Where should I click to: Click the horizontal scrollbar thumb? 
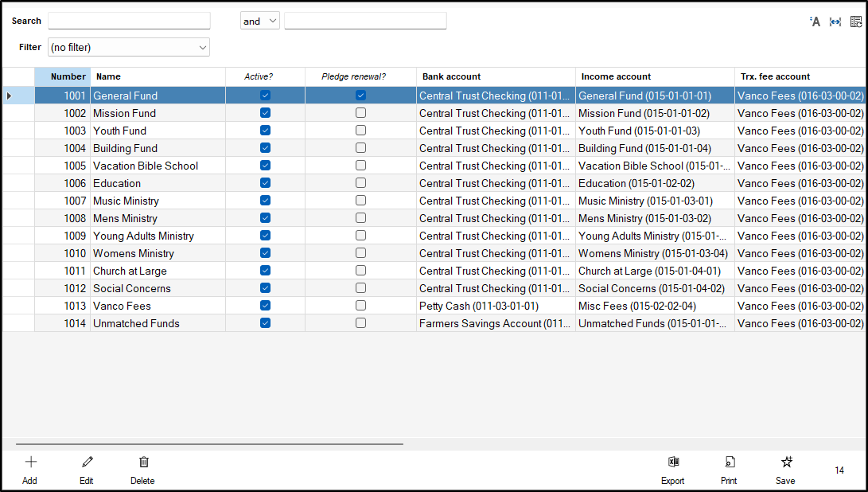[208, 443]
